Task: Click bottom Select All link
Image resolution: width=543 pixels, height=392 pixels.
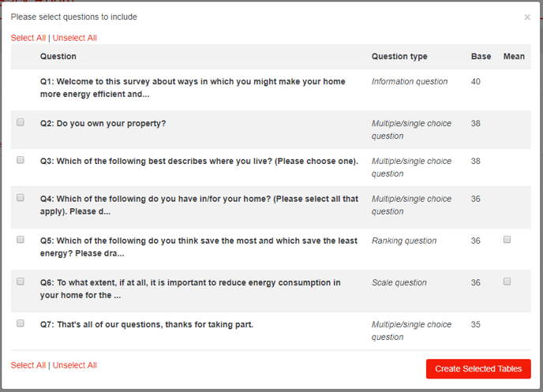Action: coord(28,365)
